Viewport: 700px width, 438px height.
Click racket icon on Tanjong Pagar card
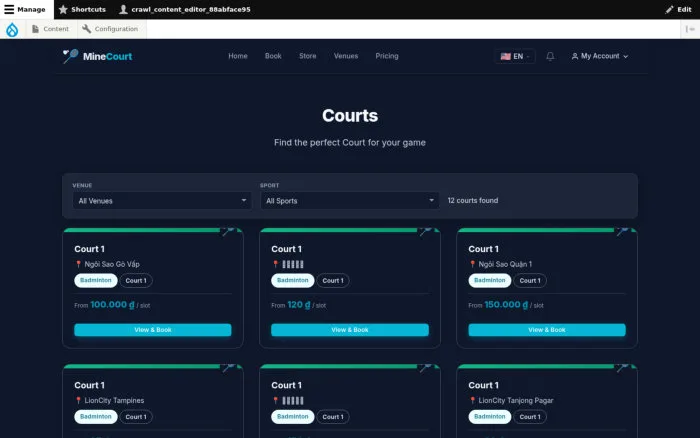coord(622,367)
